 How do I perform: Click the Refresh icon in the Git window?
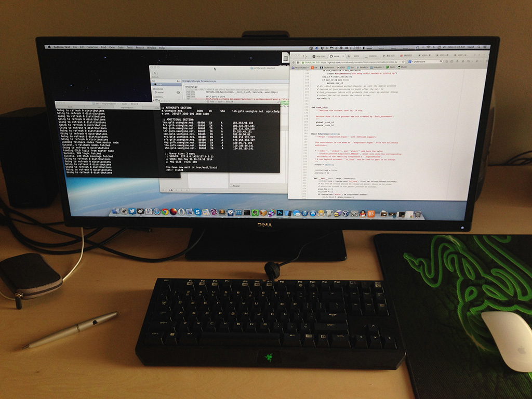tap(155, 72)
